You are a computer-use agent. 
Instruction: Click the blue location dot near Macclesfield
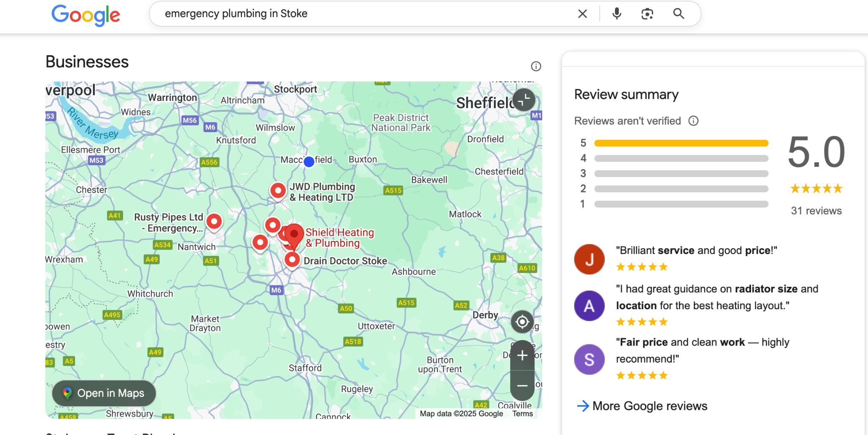coord(309,161)
